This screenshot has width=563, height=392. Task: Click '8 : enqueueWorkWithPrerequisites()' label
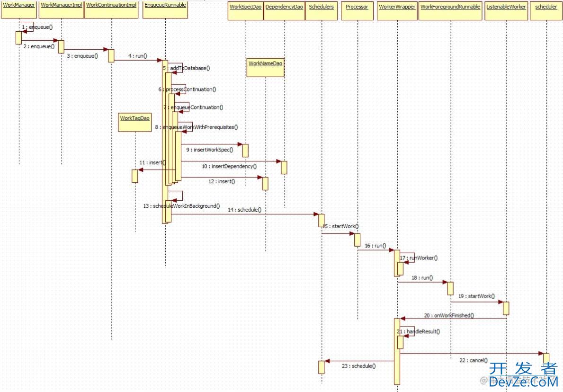(x=197, y=127)
